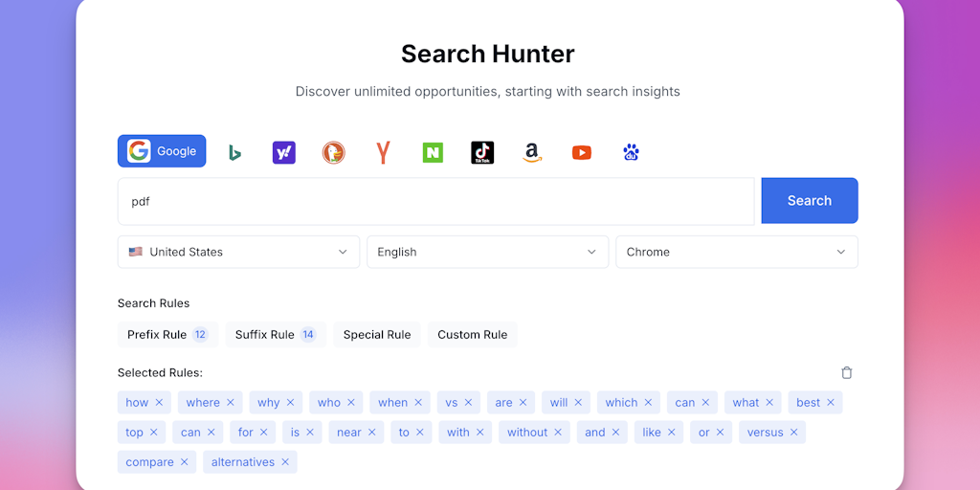980x490 pixels.
Task: Select the DuckDuckGo search engine icon
Action: (334, 152)
